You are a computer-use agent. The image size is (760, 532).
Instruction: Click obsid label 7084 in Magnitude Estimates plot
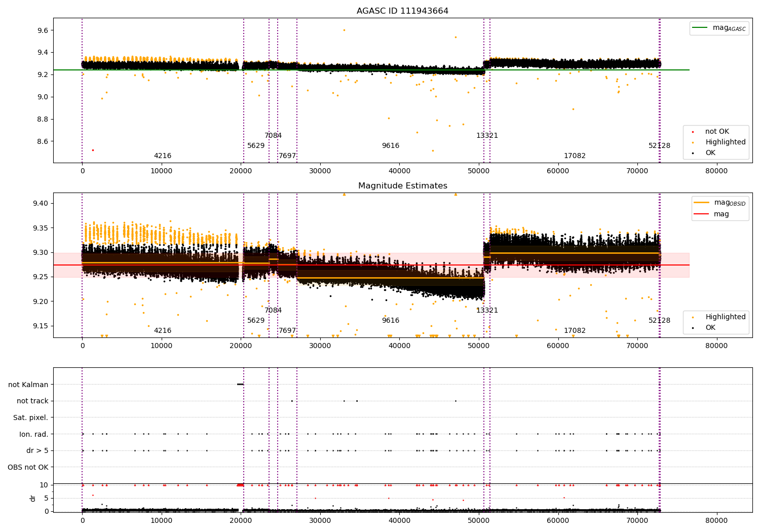pos(273,311)
